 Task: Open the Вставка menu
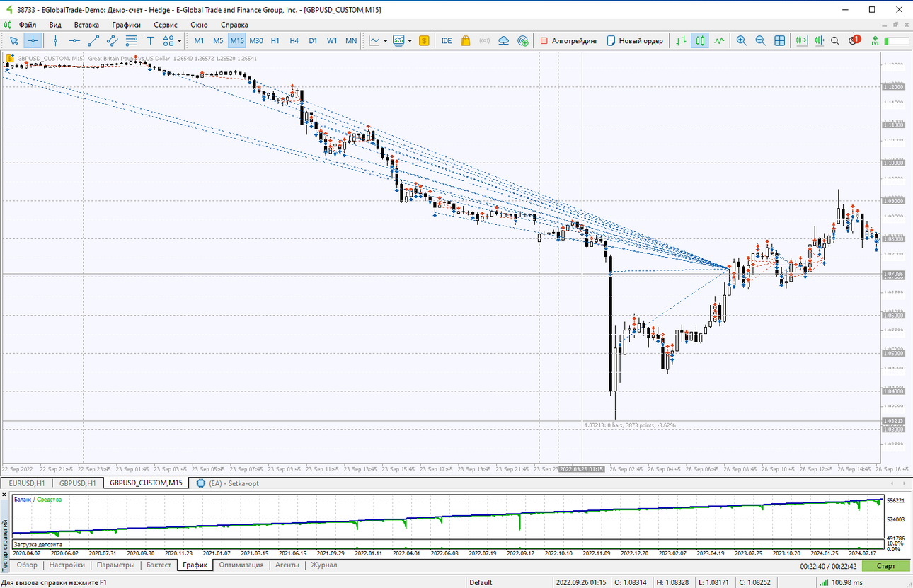coord(86,24)
